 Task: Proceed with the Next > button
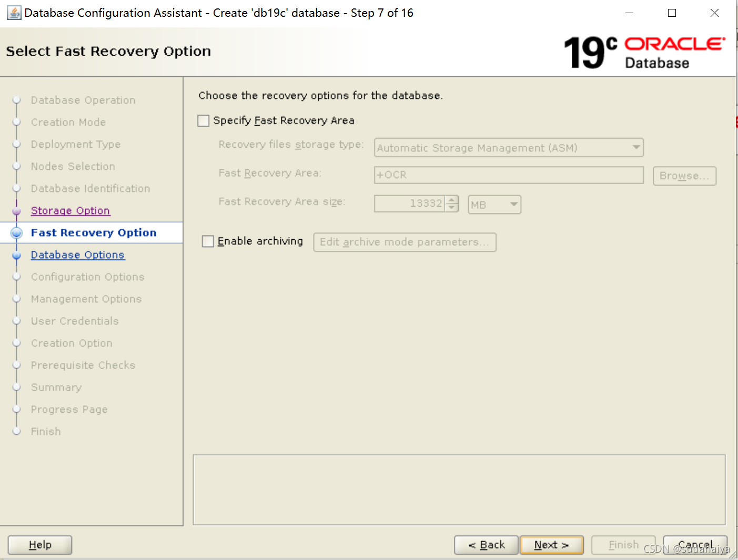552,545
